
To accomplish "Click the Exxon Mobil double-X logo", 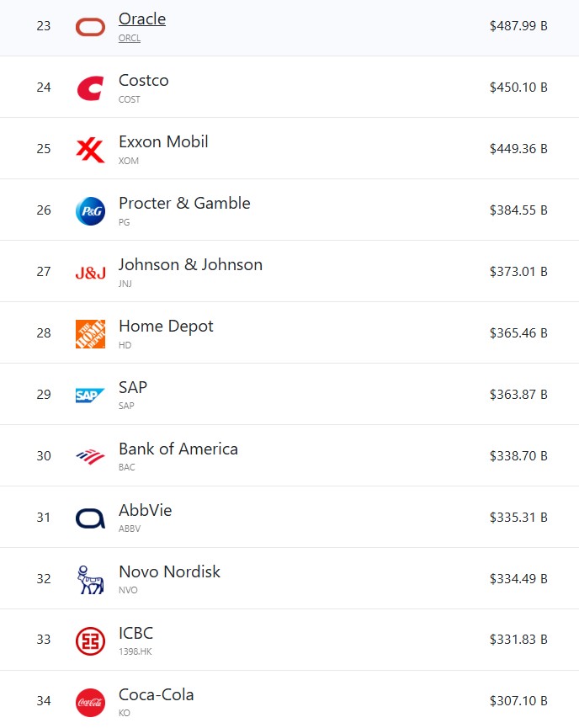I will 90,150.
